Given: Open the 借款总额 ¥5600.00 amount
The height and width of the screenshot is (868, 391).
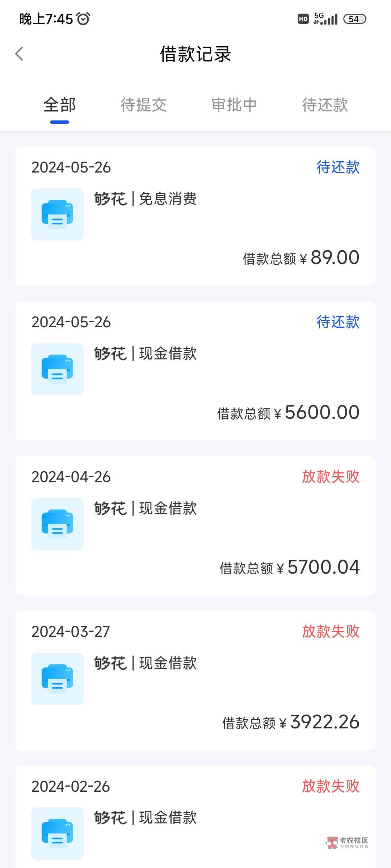Looking at the screenshot, I should pyautogui.click(x=288, y=412).
